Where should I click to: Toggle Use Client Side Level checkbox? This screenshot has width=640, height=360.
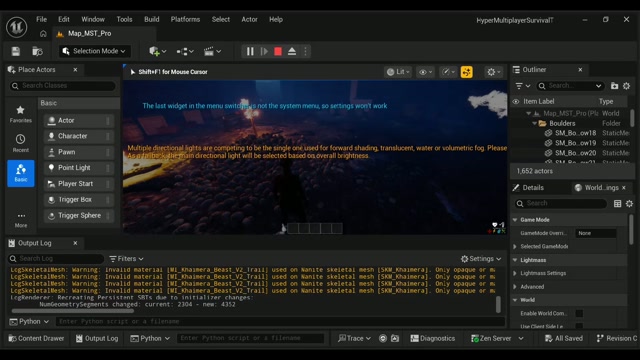(579, 326)
